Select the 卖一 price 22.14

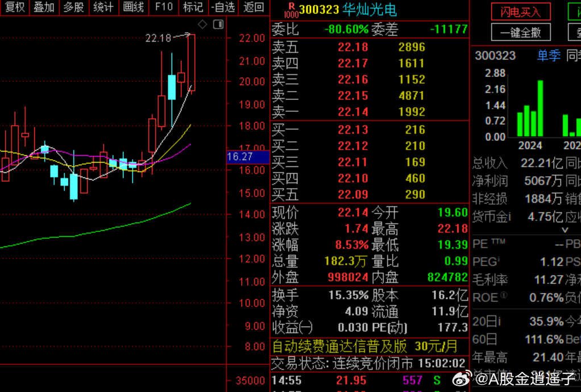352,112
